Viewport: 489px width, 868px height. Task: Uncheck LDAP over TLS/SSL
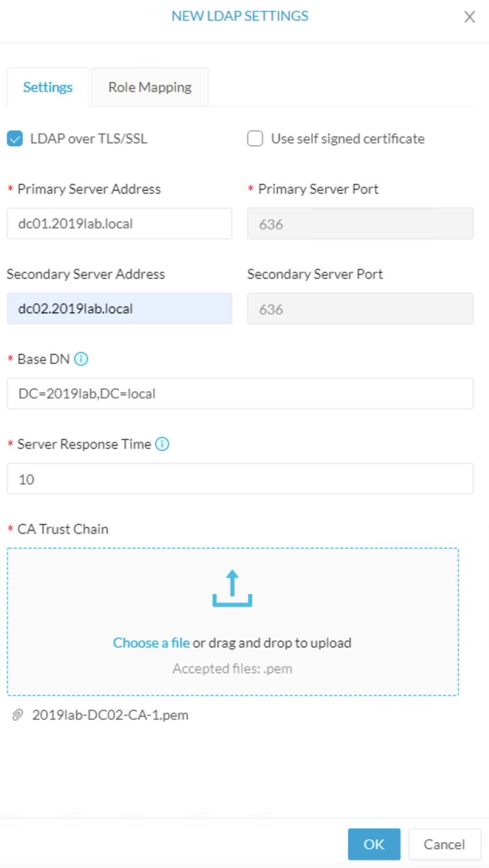click(x=15, y=139)
